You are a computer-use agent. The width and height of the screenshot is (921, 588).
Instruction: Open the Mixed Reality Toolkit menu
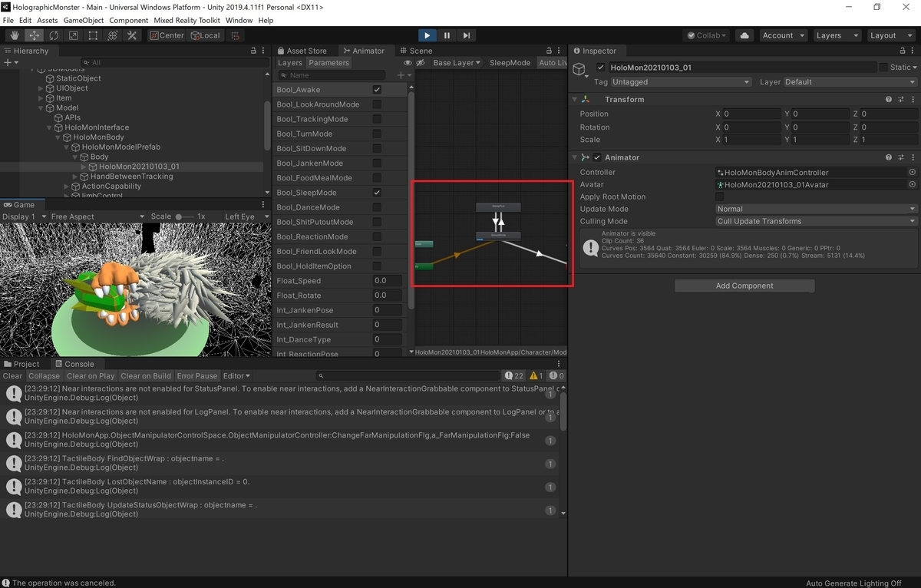click(x=187, y=20)
